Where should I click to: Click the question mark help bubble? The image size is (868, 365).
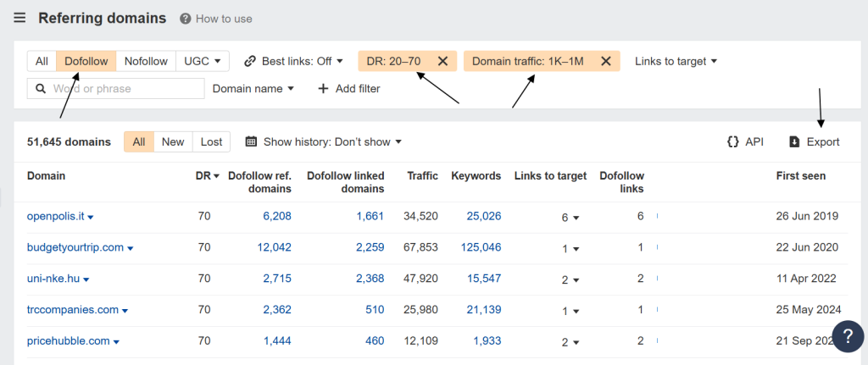(x=848, y=336)
